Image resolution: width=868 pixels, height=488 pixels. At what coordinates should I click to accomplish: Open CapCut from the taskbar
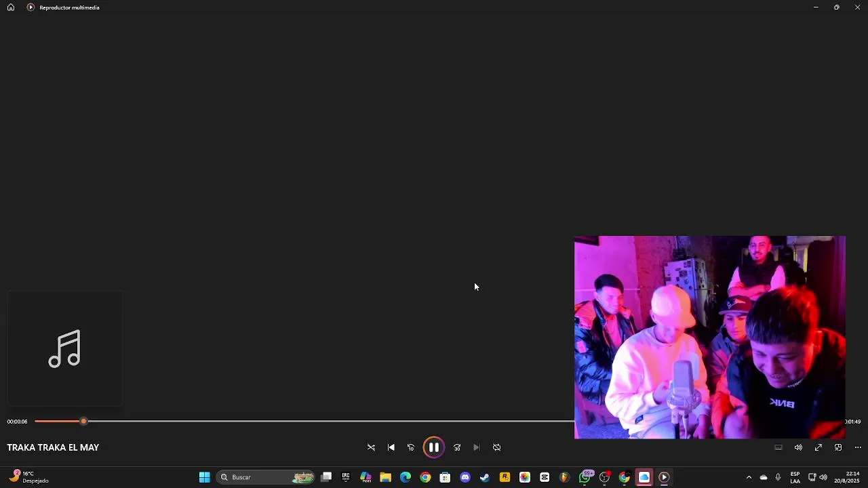coord(545,477)
